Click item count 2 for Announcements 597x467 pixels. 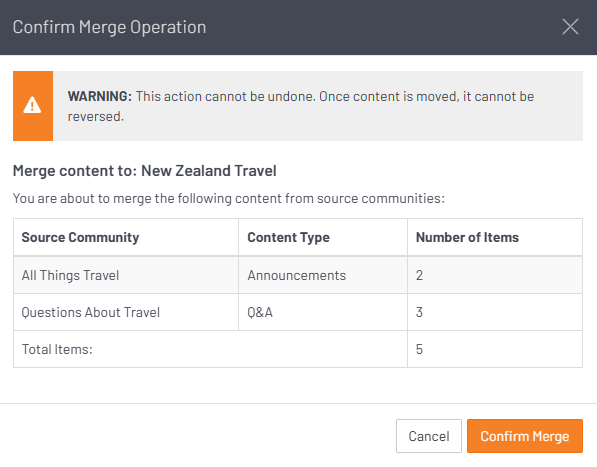pos(419,275)
